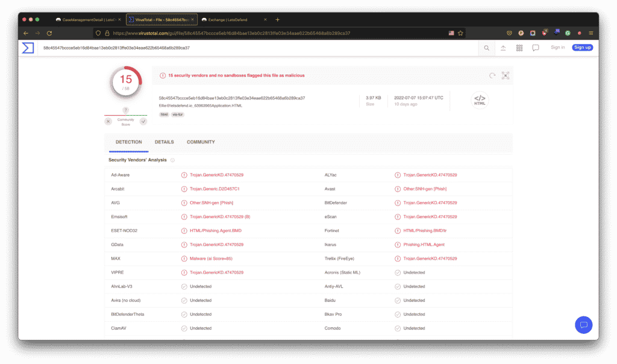
Task: Click the 3.97 KB size value
Action: tap(374, 98)
